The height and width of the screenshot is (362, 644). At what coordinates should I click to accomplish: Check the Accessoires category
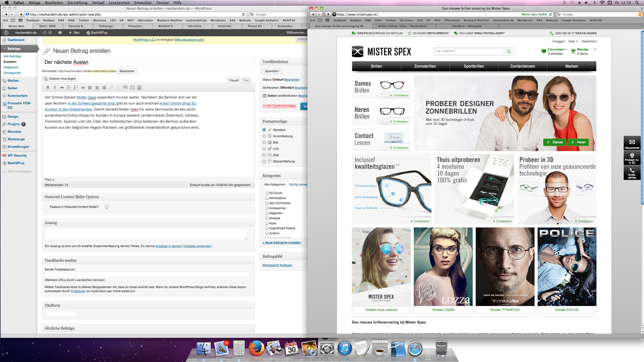coord(267,208)
